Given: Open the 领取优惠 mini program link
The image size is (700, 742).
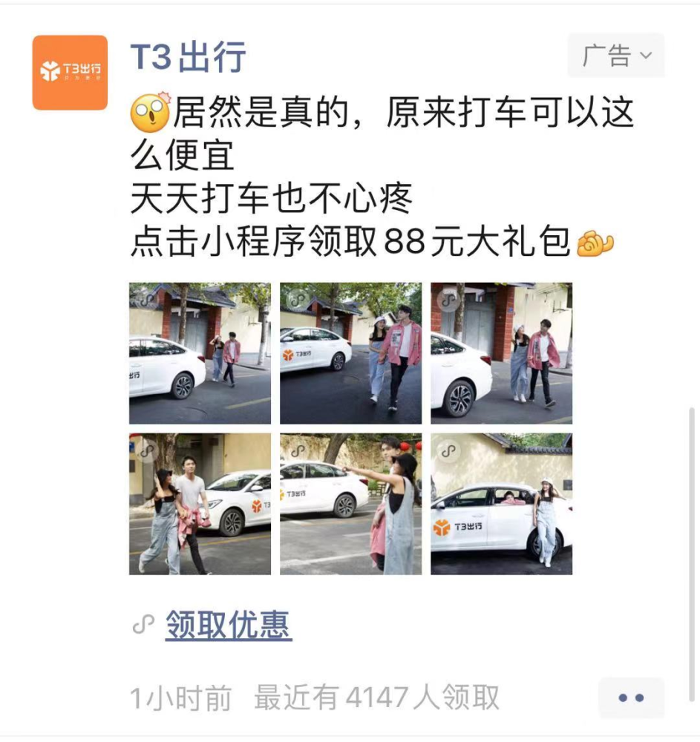Looking at the screenshot, I should pos(228,625).
